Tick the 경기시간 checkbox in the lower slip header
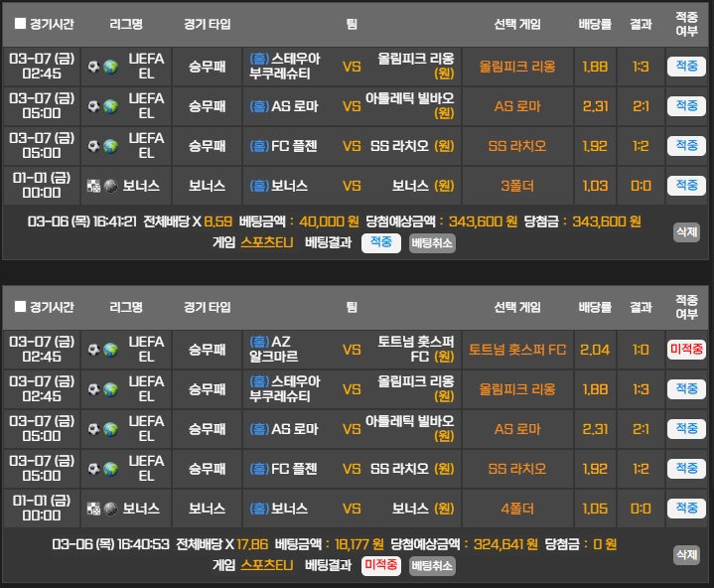This screenshot has width=714, height=588. pyautogui.click(x=20, y=307)
